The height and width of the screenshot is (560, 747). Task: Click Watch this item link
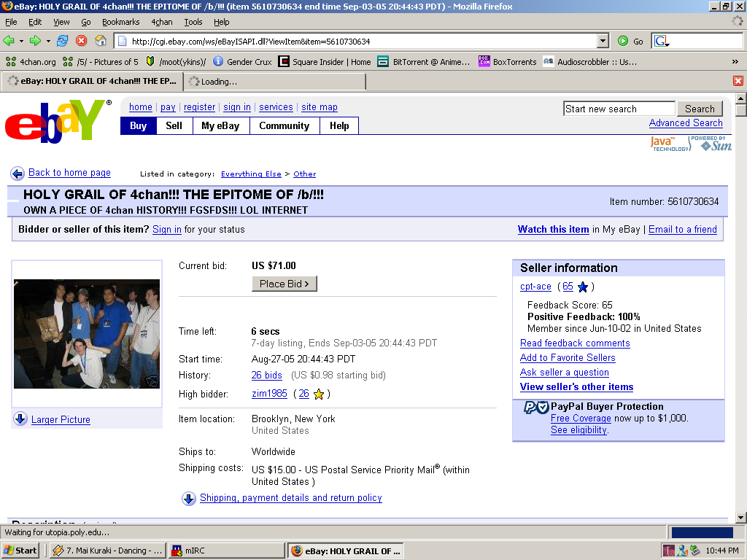tap(553, 229)
